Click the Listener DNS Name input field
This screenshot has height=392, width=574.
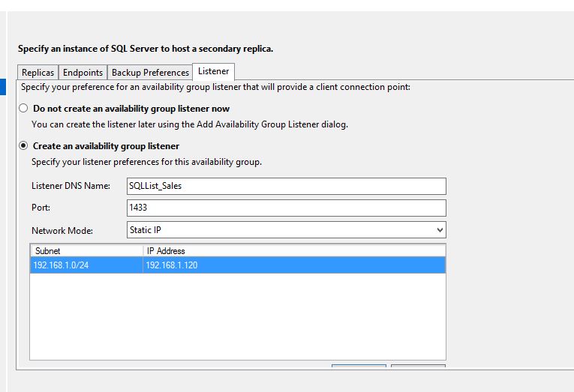tap(286, 186)
